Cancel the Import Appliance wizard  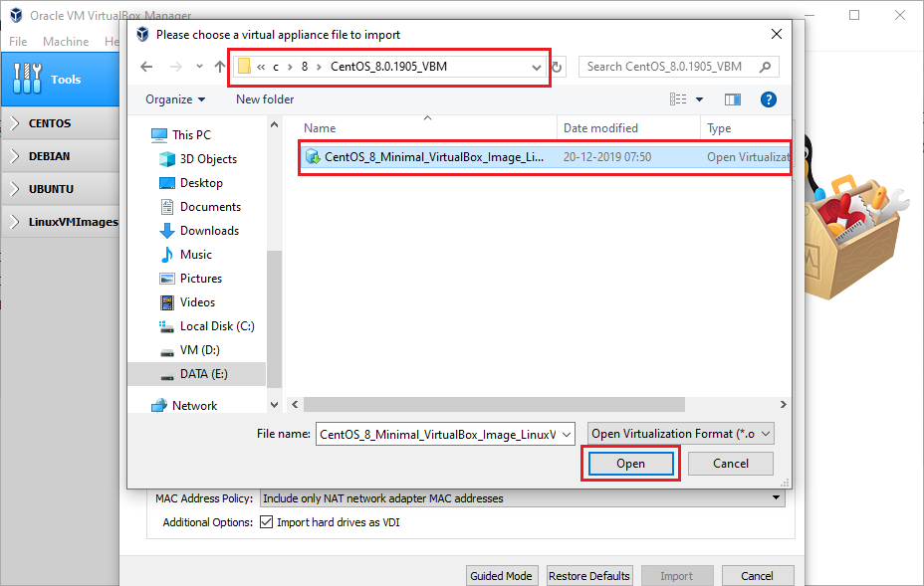coord(758,576)
